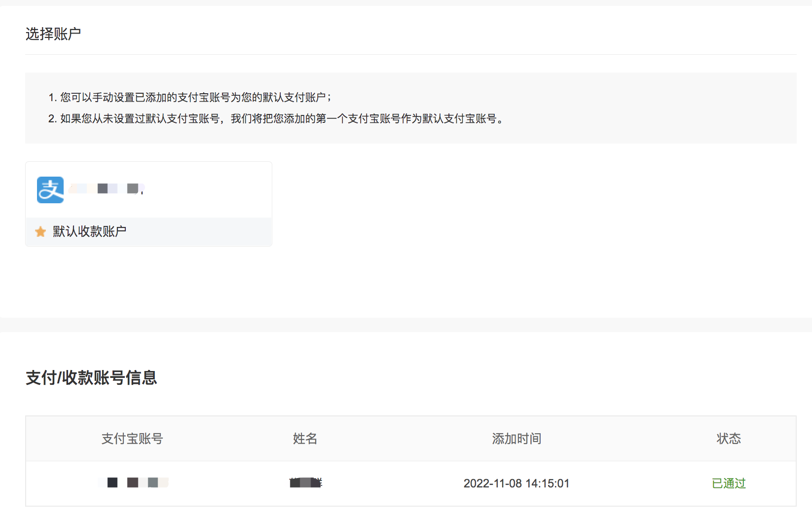Select the blurred Alipay account cell in table
Viewport: 812px width, 520px height.
(x=133, y=483)
